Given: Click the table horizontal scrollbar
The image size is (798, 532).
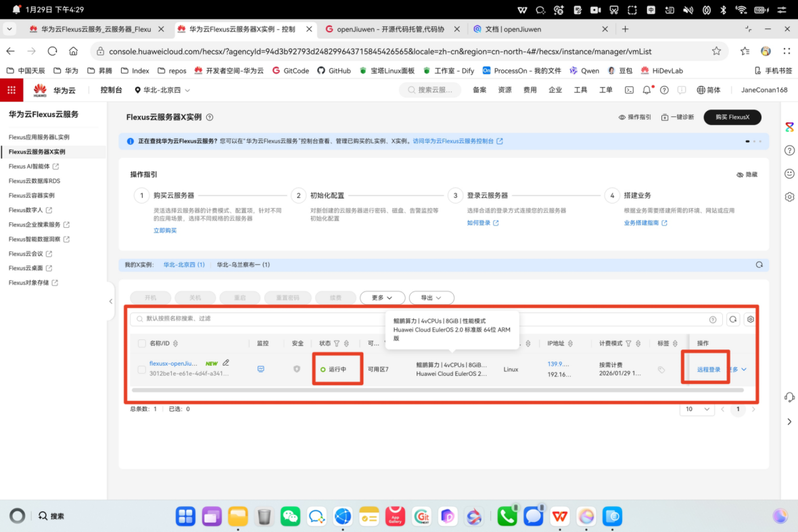Looking at the screenshot, I should pos(437,390).
